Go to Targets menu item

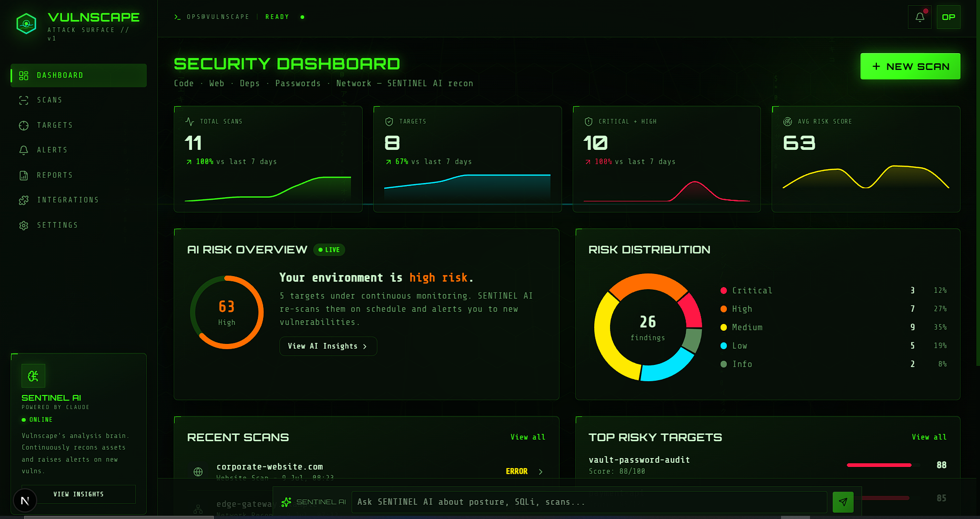(79, 125)
